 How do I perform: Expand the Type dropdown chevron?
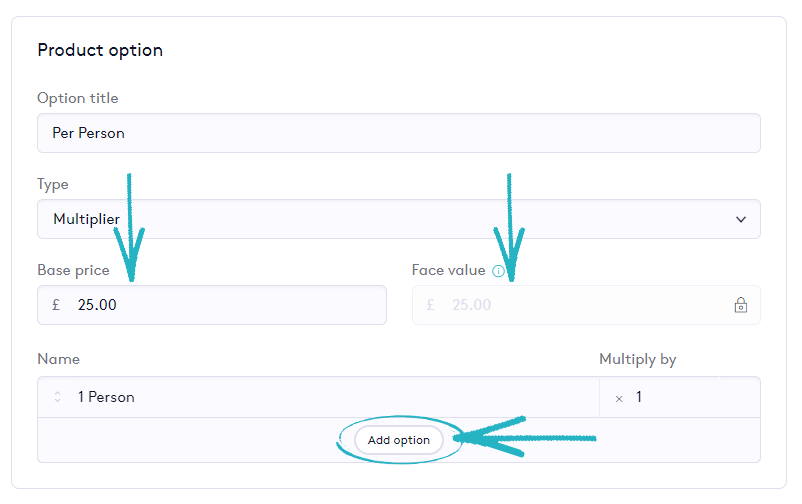(740, 219)
